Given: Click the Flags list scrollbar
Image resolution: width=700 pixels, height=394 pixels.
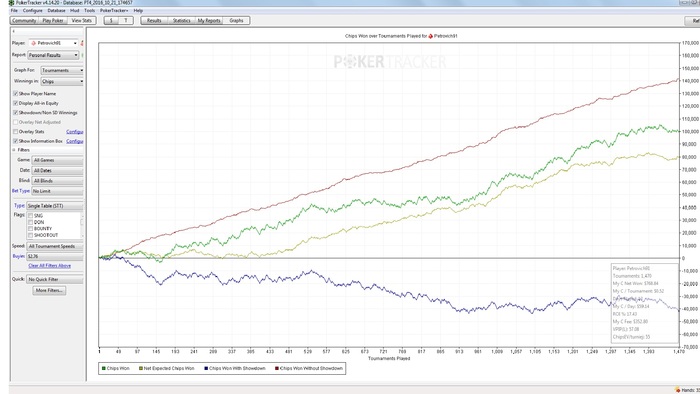Looking at the screenshot, I should point(82,225).
